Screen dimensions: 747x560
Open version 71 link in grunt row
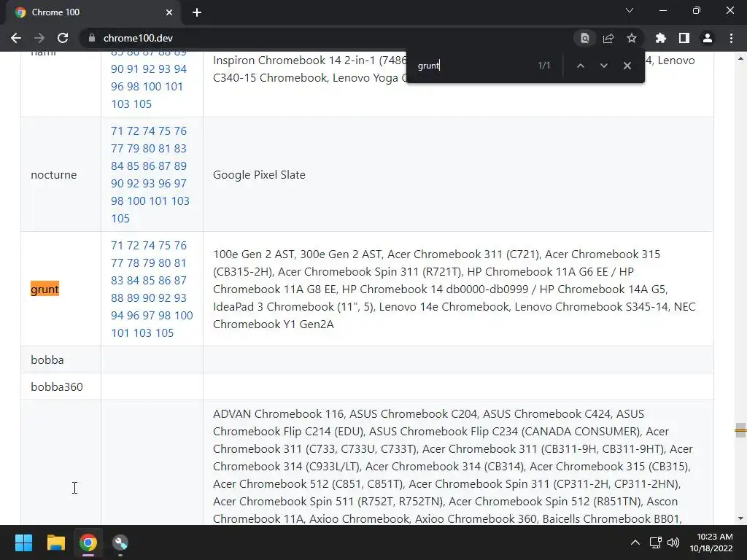[117, 245]
